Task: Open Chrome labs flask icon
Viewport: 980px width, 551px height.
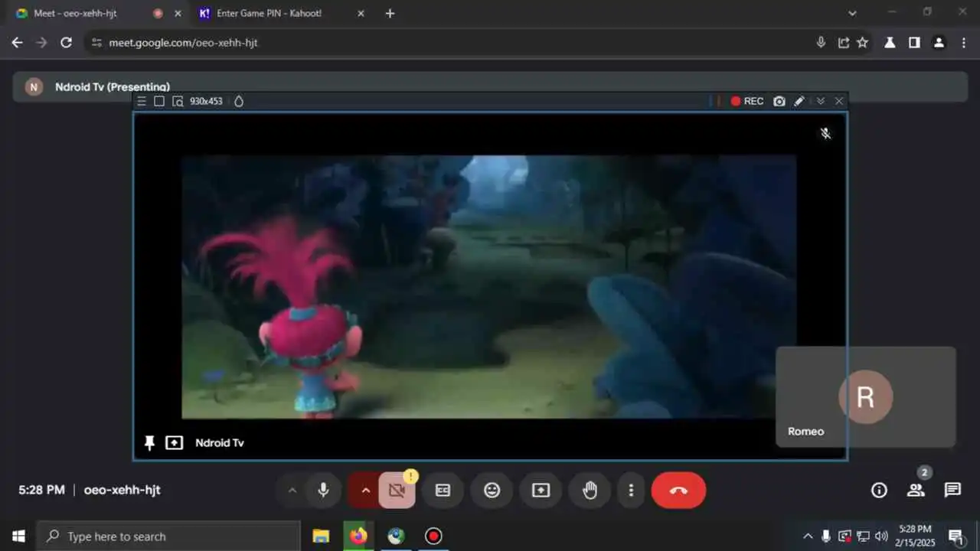Action: (x=890, y=43)
